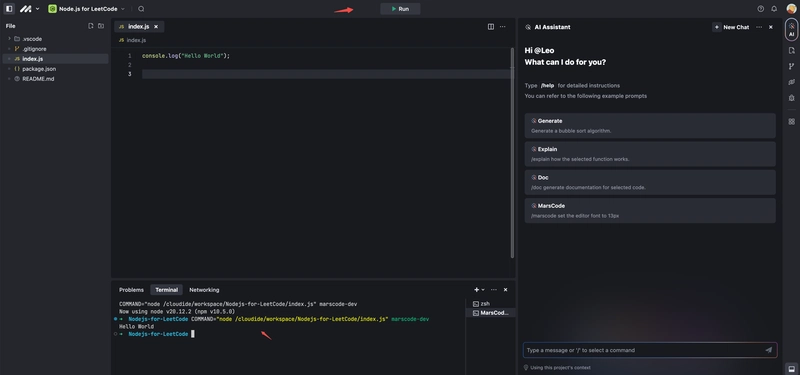Open the notifications bell
The image size is (800, 375).
pos(774,9)
